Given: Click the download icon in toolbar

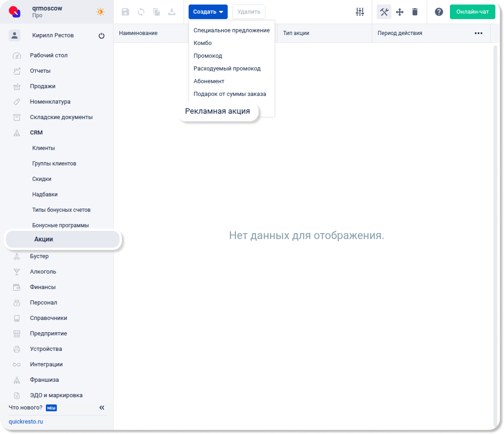Looking at the screenshot, I should pos(172,12).
